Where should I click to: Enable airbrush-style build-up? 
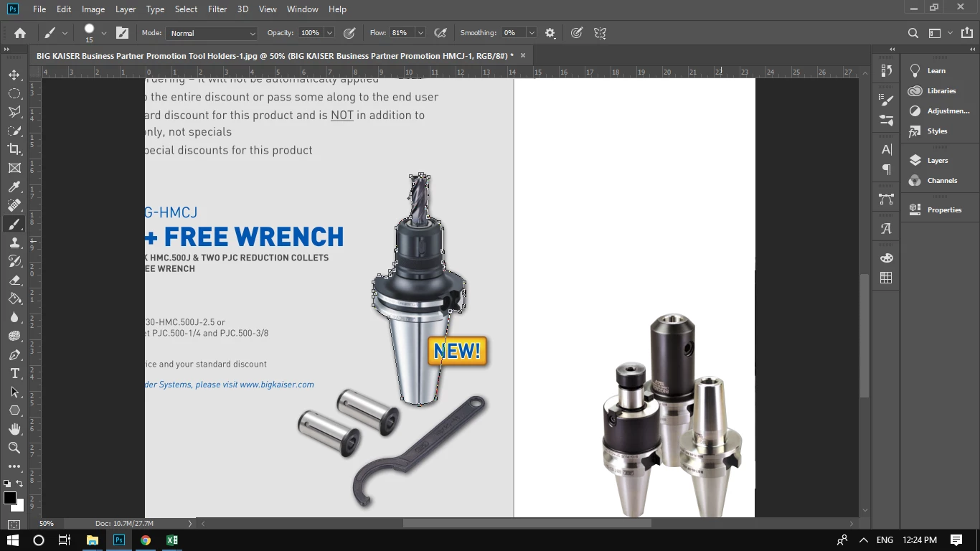441,33
